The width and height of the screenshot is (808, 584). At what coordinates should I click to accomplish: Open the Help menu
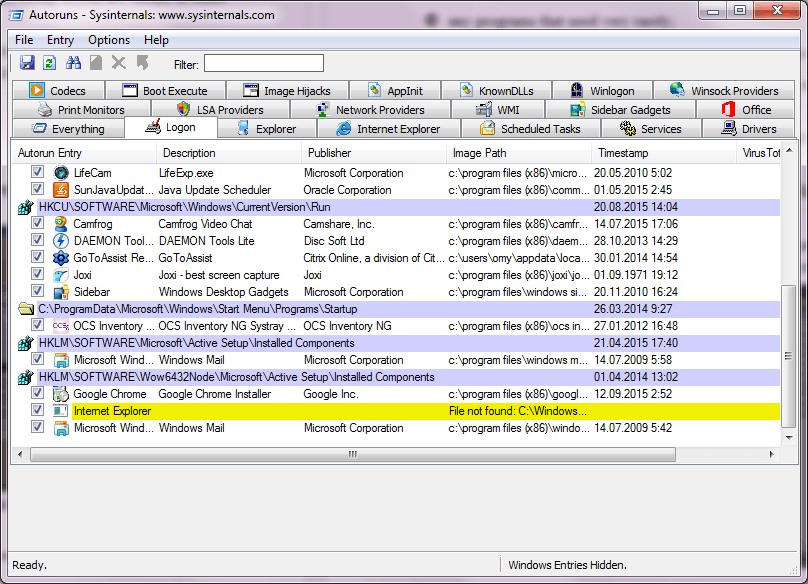coord(156,40)
